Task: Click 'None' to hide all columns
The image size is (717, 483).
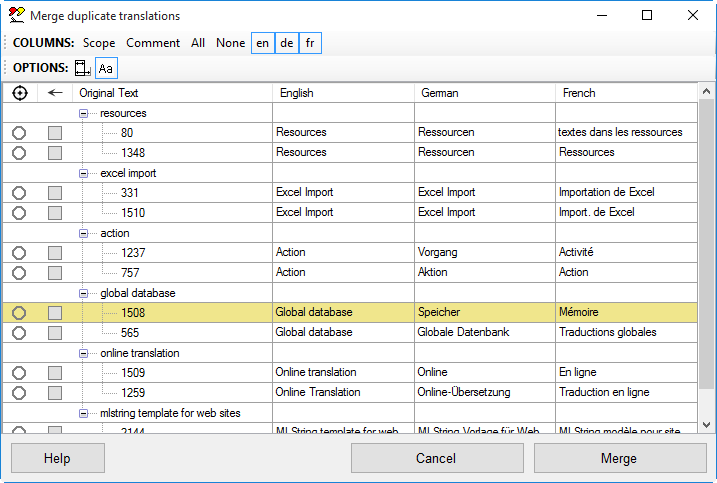Action: tap(230, 43)
